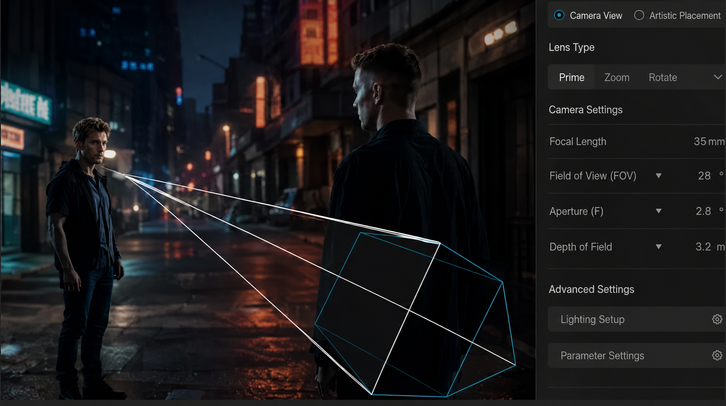
Task: Switch to the Zoom lens tab
Action: pyautogui.click(x=617, y=77)
